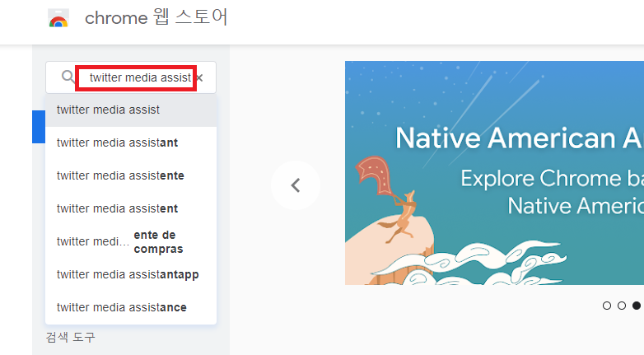The width and height of the screenshot is (644, 355).
Task: Choose the suggestion 'twitter media assistant'
Action: coord(131,143)
